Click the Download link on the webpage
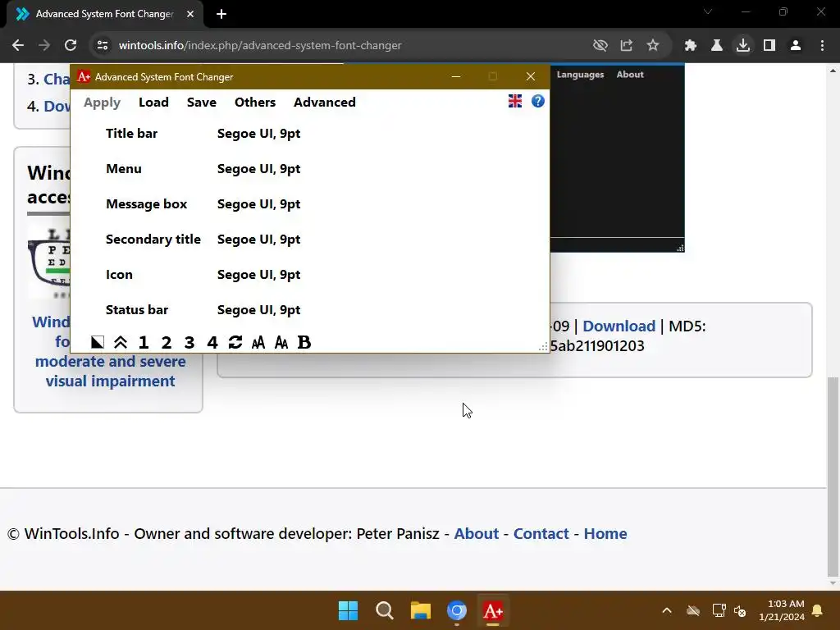This screenshot has width=840, height=630. click(x=619, y=326)
